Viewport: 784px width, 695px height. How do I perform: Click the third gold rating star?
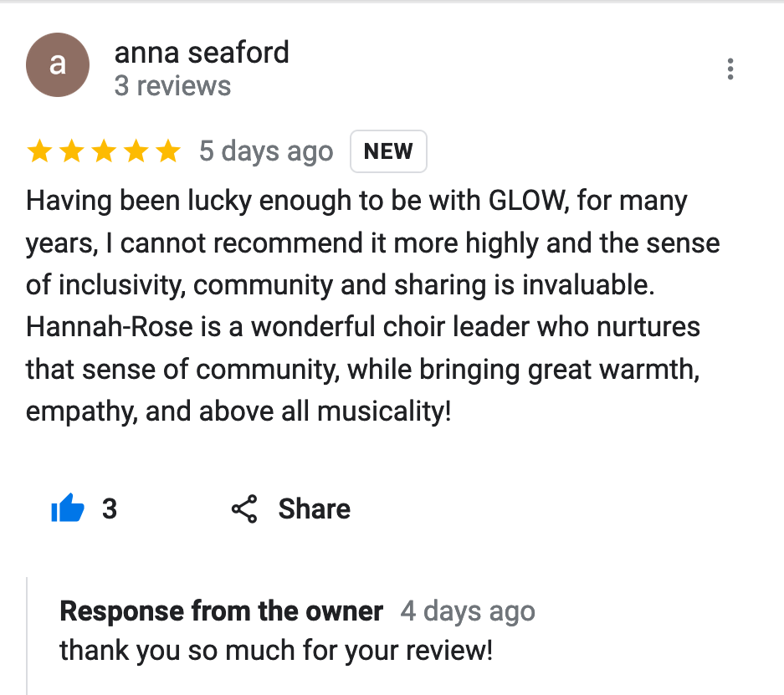104,152
